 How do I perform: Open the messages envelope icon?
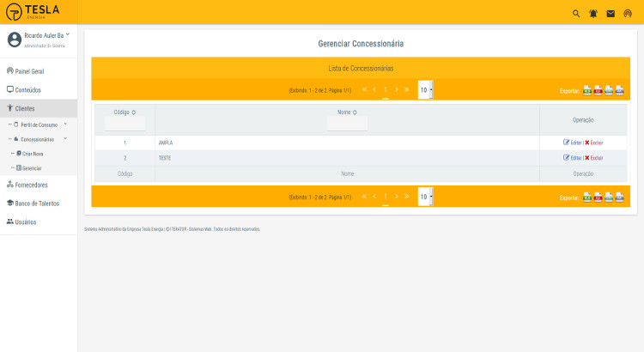tap(611, 14)
